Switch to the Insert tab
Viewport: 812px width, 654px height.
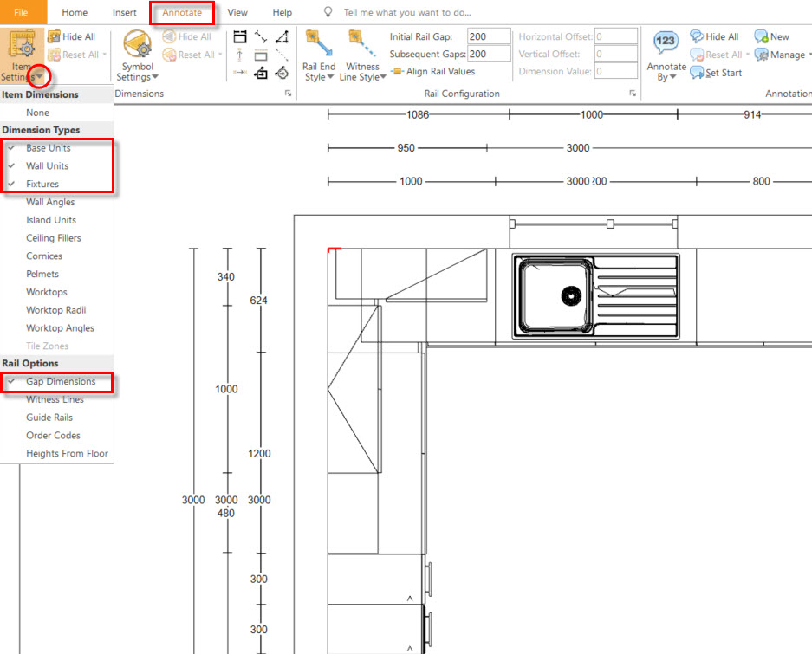pos(124,12)
